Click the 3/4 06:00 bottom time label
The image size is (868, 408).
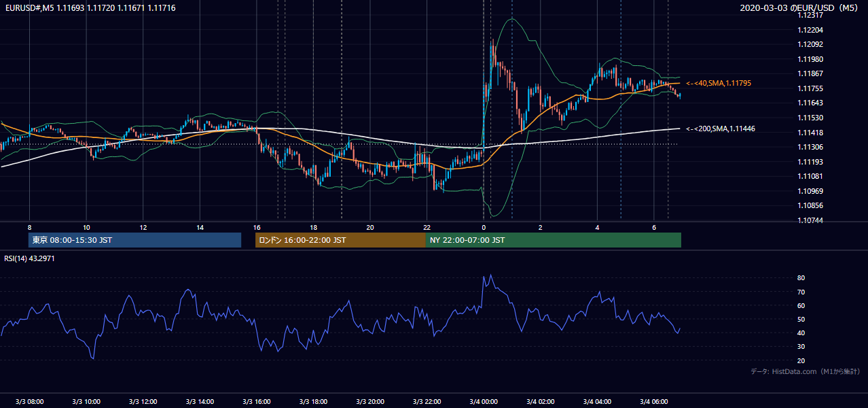click(654, 401)
